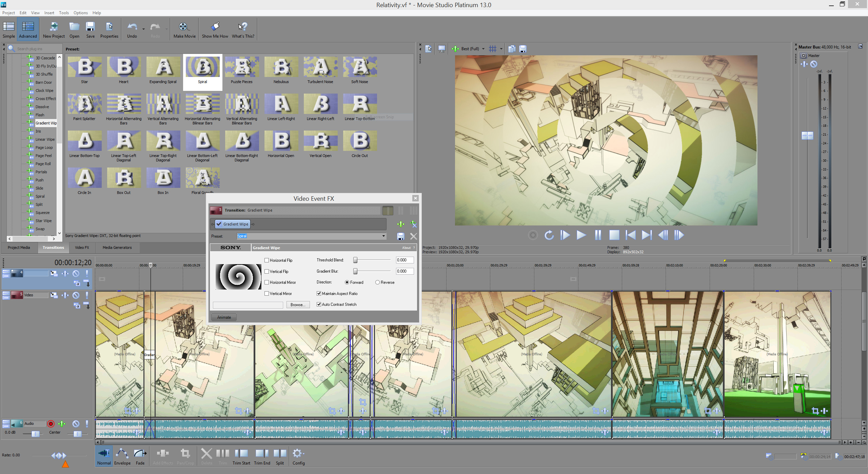Viewport: 868px width, 474px height.
Task: Click the Browse button for gradient file
Action: [x=298, y=305]
